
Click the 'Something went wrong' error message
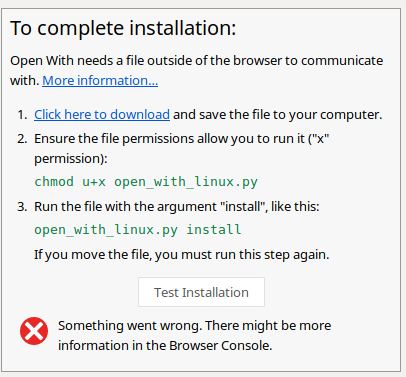tap(195, 335)
